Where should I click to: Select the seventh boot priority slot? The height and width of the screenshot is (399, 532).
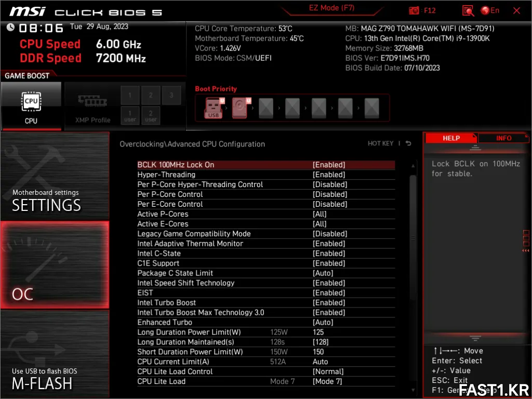[x=372, y=108]
